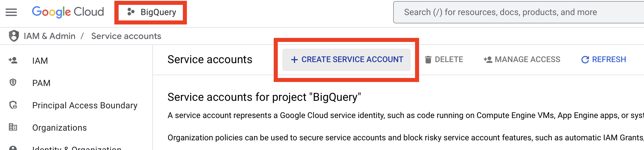Click the Google Cloud logo
This screenshot has width=644, height=150.
point(68,12)
